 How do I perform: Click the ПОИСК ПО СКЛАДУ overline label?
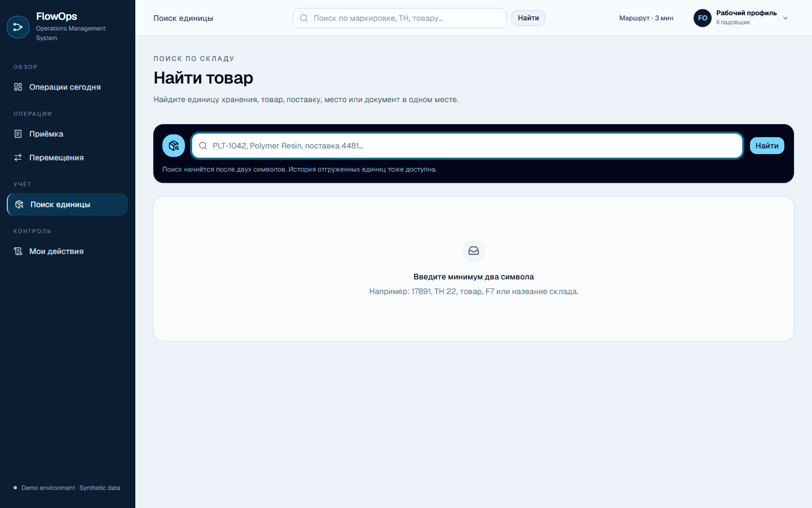tap(194, 59)
